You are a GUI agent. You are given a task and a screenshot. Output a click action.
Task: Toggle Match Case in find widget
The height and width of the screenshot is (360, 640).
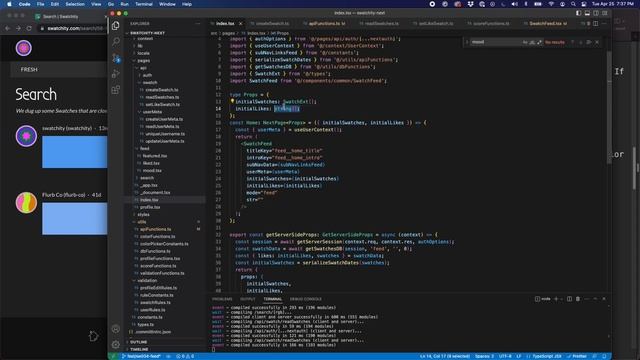pos(525,42)
